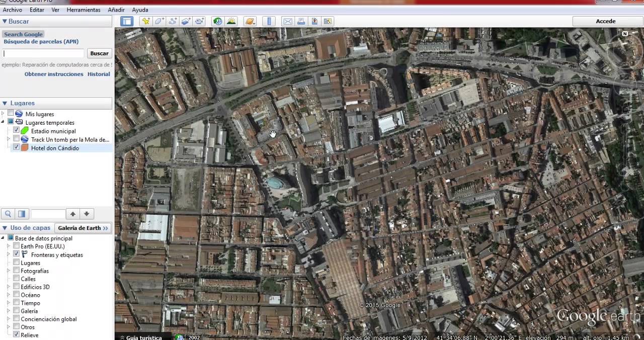Uncheck Hotel don Cándido checkbox
Image resolution: width=644 pixels, height=340 pixels.
pos(16,148)
